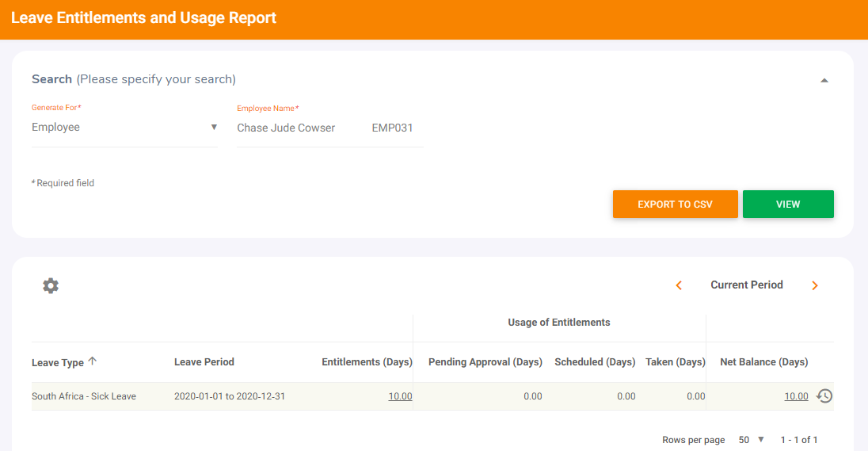Click the Scheduled (Days) column header

pos(595,361)
